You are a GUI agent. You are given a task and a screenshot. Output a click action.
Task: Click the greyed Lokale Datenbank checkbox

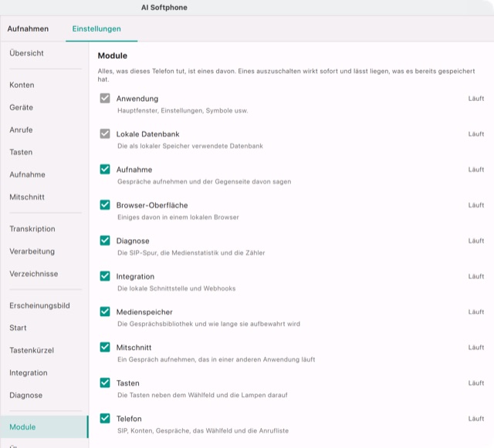(105, 134)
